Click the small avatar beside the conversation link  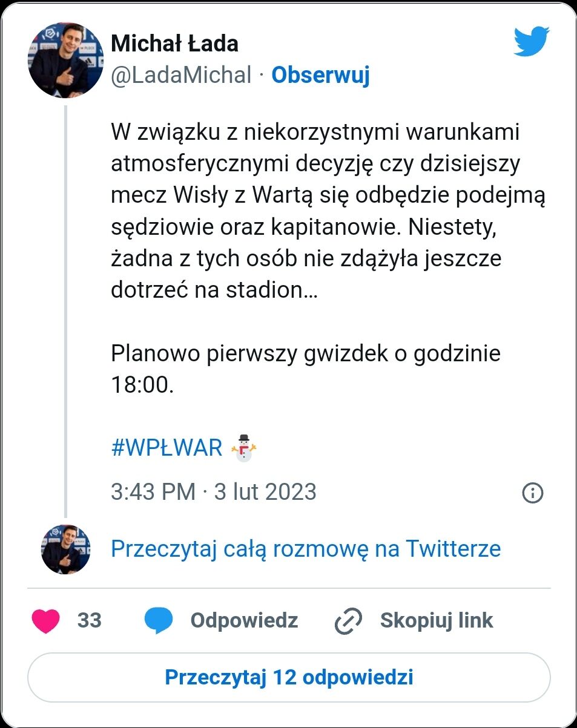[66, 549]
